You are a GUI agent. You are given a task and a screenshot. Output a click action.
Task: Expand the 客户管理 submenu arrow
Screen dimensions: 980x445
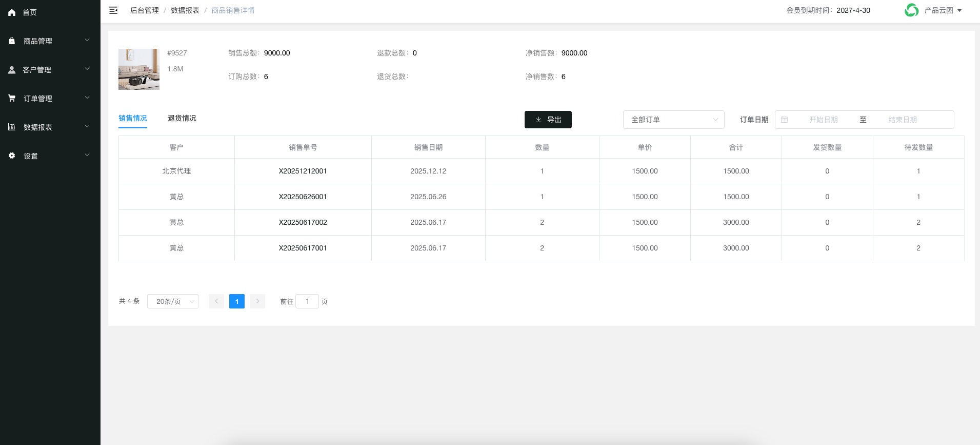click(87, 69)
